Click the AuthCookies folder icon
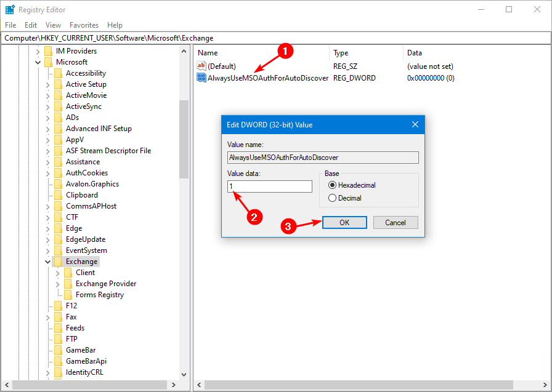The width and height of the screenshot is (552, 392). pyautogui.click(x=59, y=173)
